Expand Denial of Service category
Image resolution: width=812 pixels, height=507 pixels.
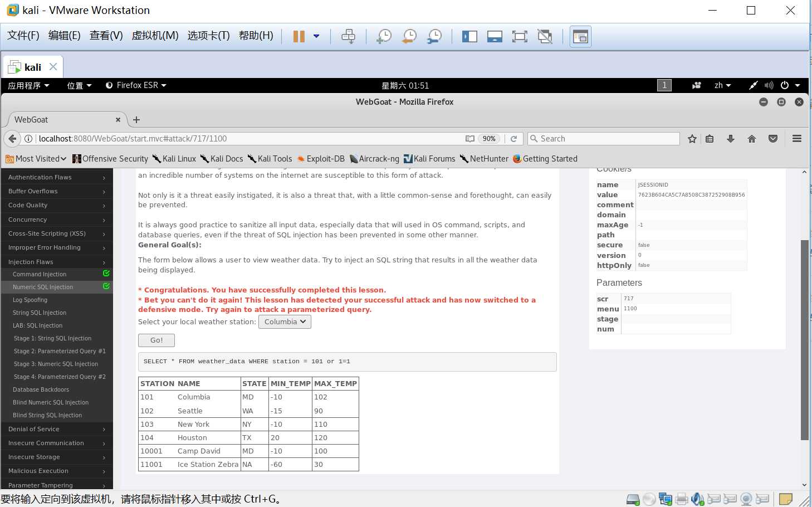point(57,429)
